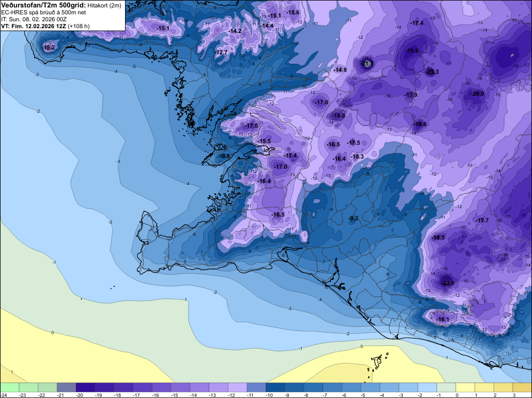This screenshot has height=398, width=532.
Task: Select the initial time "IT: Sun. 08. 02. 2026 00Z"
Action: (34, 19)
